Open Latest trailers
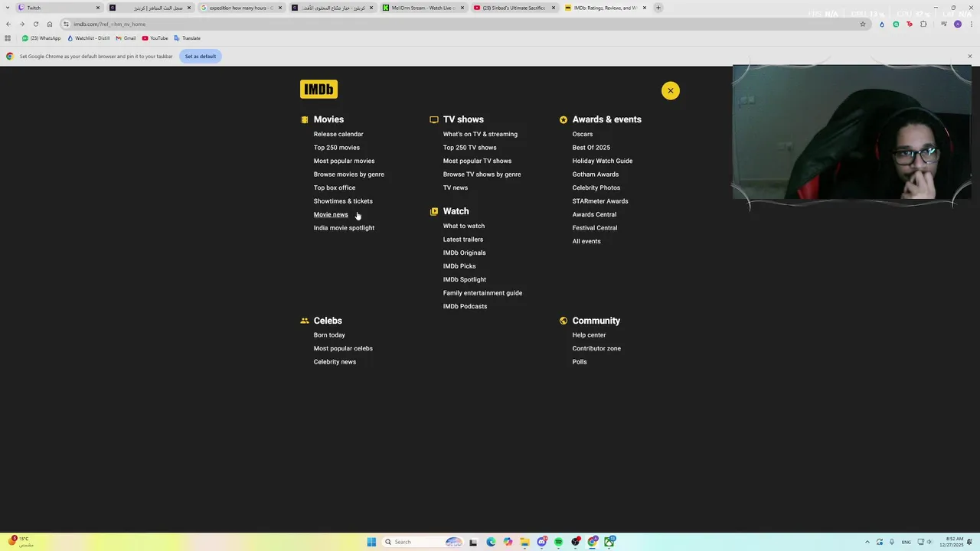Viewport: 980px width, 551px height. coord(462,240)
